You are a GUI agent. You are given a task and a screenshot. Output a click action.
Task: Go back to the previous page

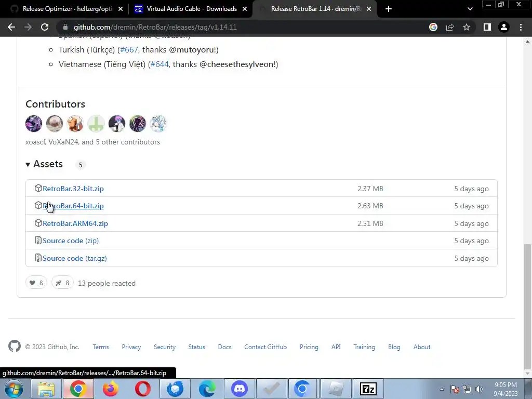pos(11,27)
